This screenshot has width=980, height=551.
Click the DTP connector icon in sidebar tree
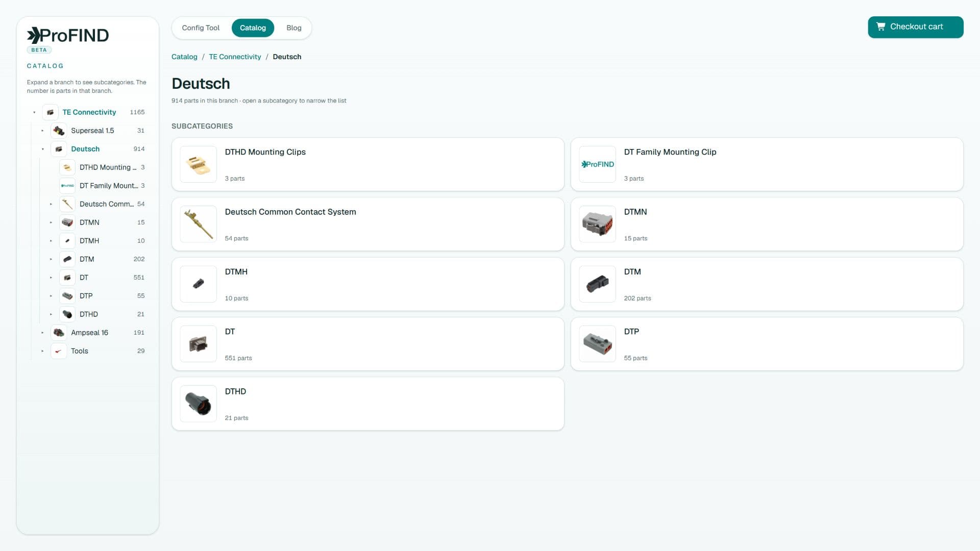pyautogui.click(x=67, y=296)
